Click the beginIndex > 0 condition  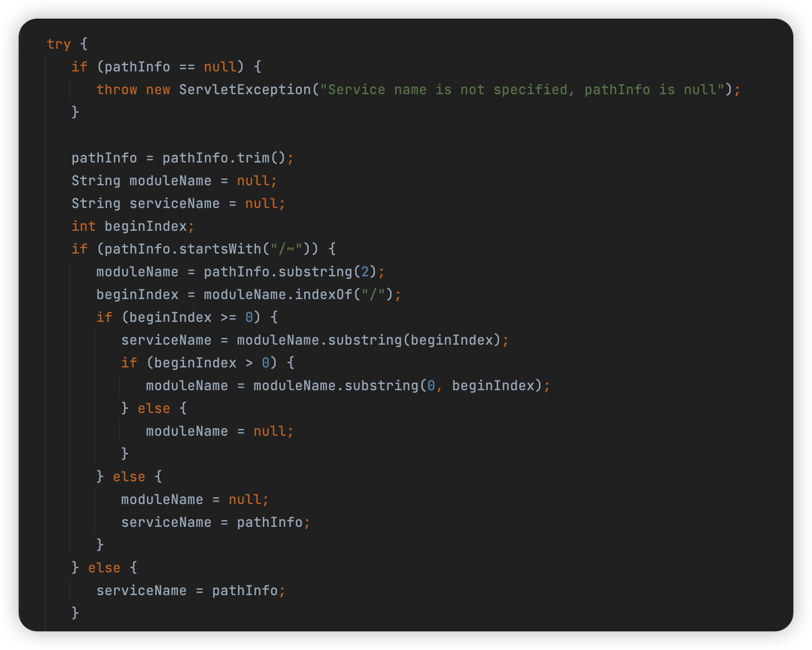point(212,363)
